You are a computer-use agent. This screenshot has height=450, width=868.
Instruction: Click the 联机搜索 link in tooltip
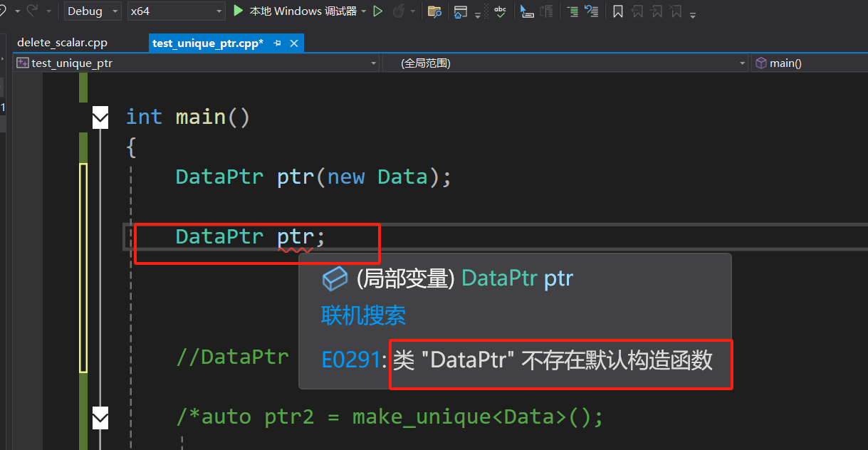point(363,315)
